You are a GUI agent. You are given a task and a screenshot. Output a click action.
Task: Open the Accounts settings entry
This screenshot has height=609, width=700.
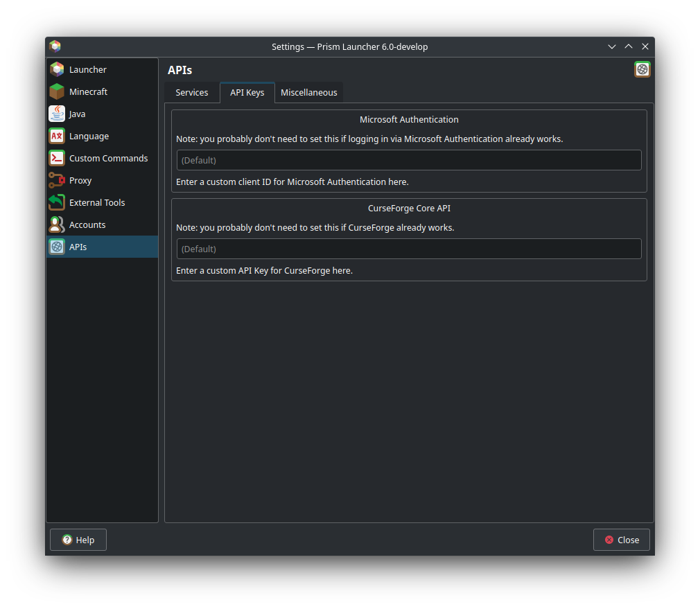pos(103,224)
